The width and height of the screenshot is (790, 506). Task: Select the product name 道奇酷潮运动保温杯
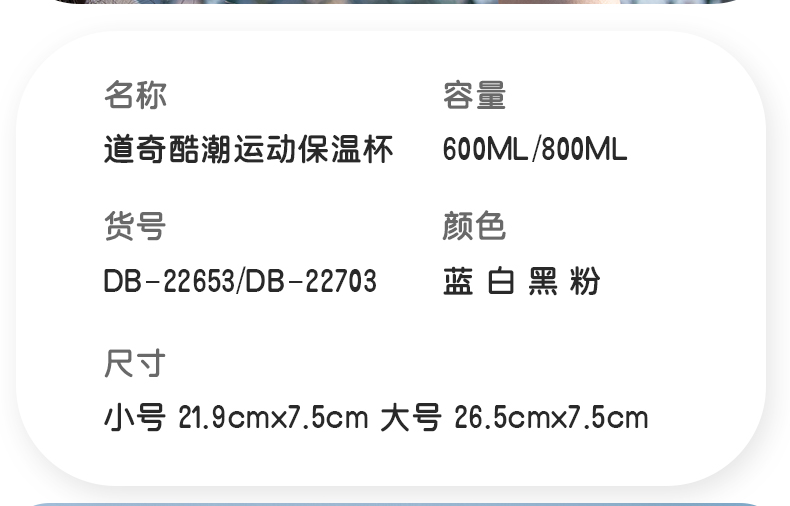click(248, 150)
